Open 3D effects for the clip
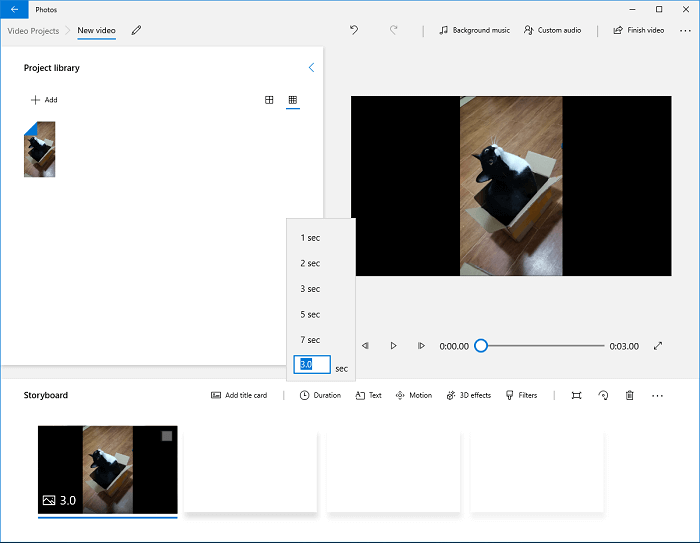The image size is (700, 543). pyautogui.click(x=468, y=395)
